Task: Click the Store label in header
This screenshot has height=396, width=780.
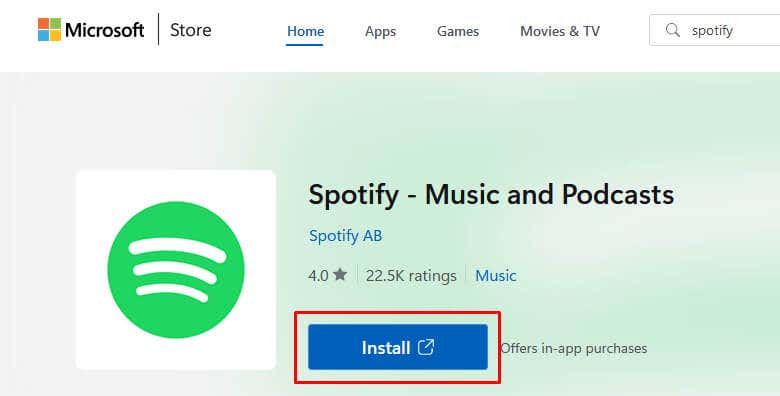Action: pos(191,30)
